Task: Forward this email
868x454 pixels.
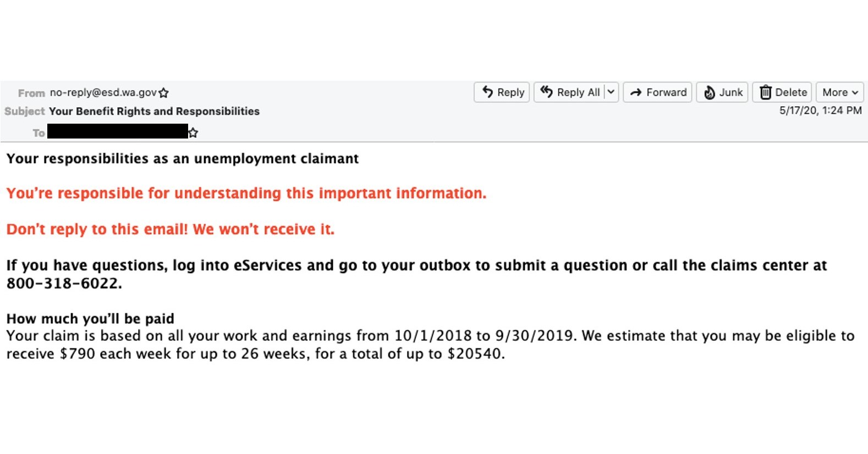Action: click(658, 92)
